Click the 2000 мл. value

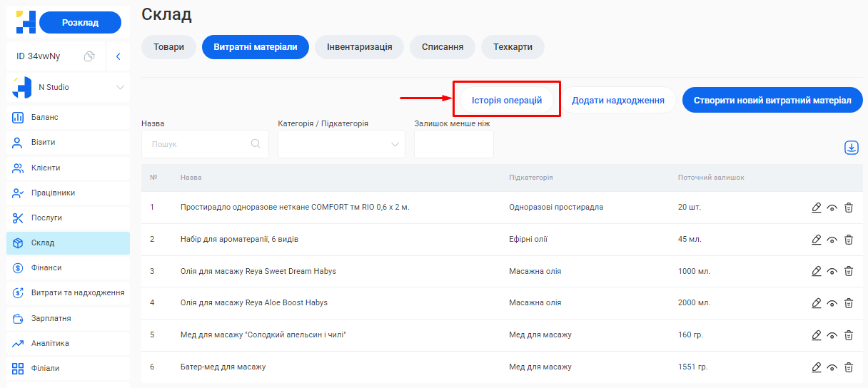[x=694, y=302]
